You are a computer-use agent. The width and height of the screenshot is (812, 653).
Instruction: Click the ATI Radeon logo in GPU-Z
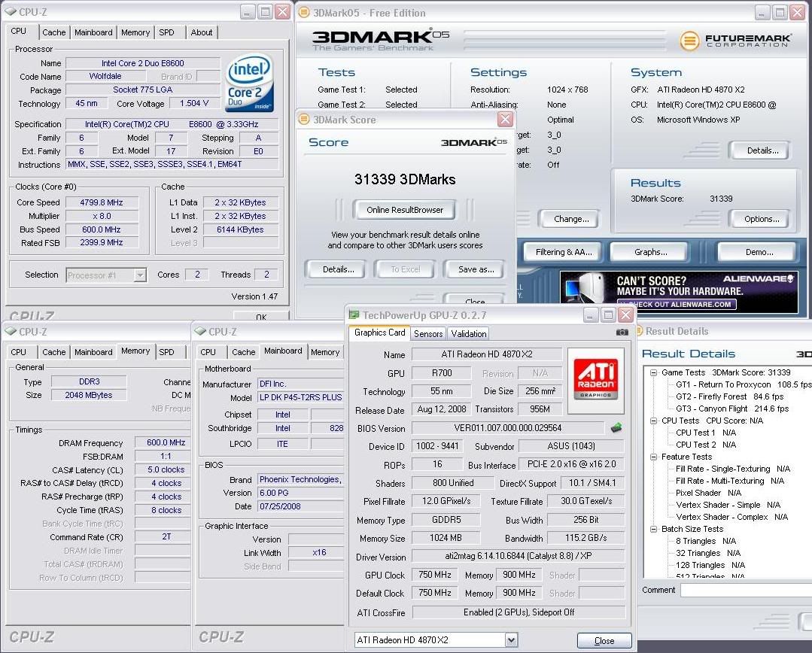point(595,381)
